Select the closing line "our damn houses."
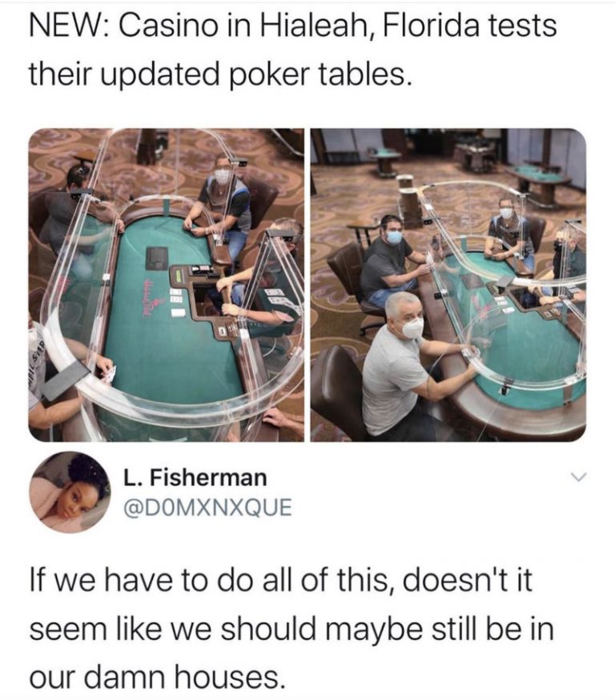Image resolution: width=615 pixels, height=700 pixels. click(x=156, y=676)
